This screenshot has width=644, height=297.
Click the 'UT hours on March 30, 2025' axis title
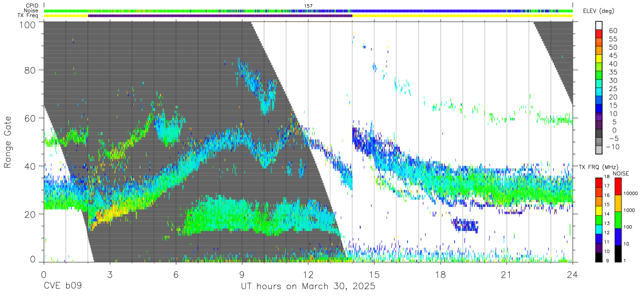(x=308, y=287)
